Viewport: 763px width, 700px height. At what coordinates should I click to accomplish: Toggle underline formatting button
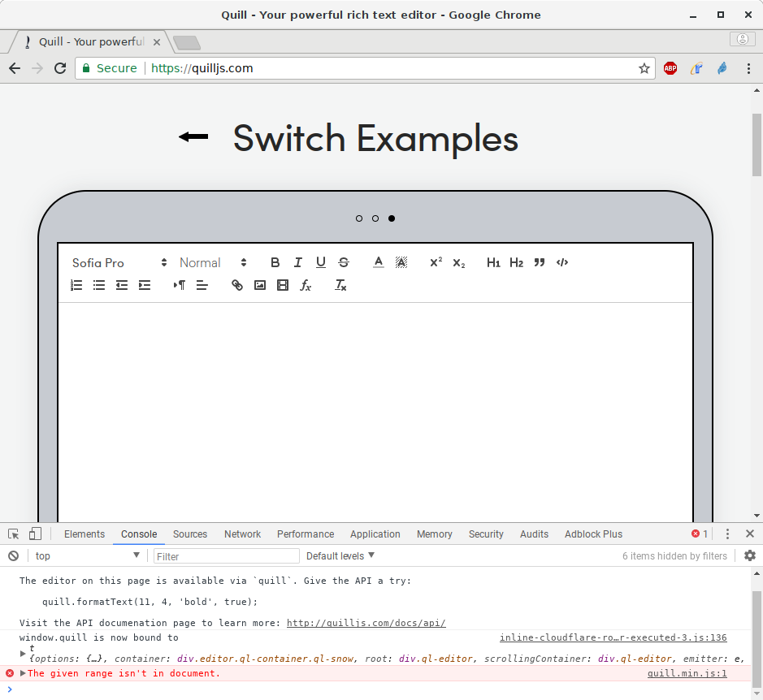pos(321,262)
